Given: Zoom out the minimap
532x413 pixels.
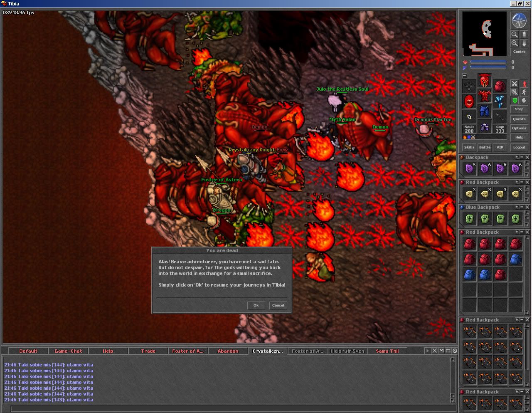Looking at the screenshot, I should pos(515,35).
